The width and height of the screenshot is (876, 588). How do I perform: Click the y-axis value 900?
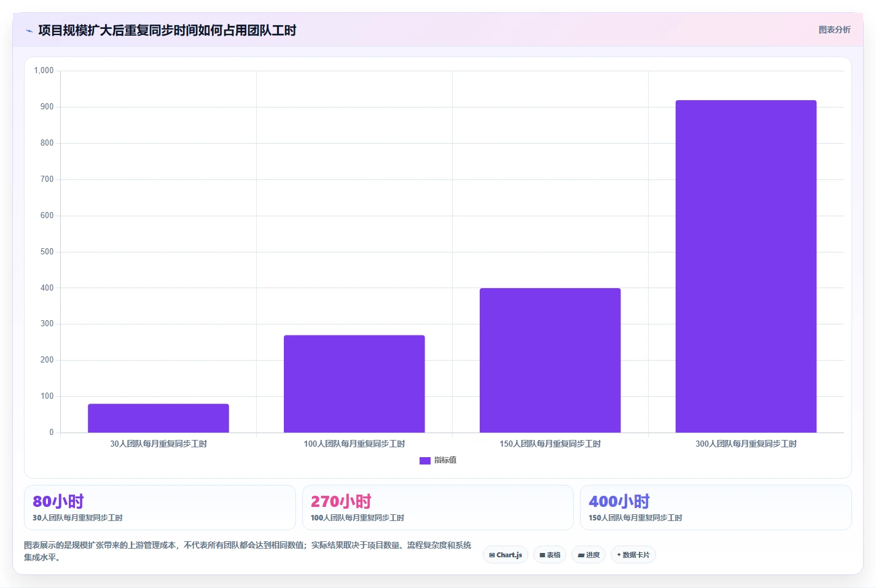click(47, 107)
